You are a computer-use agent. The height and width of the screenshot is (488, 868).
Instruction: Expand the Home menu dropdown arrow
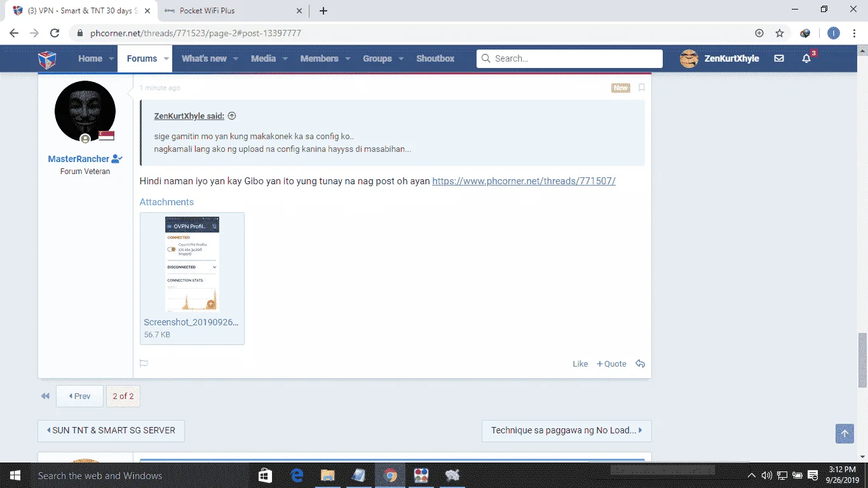[111, 58]
